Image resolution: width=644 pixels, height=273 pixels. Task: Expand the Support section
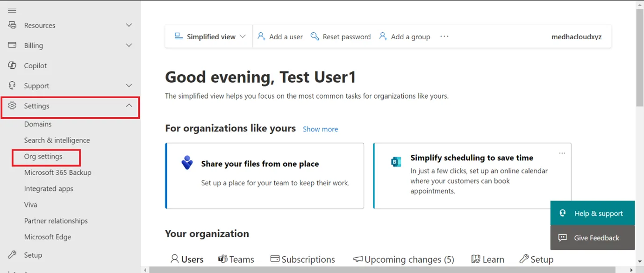point(129,86)
